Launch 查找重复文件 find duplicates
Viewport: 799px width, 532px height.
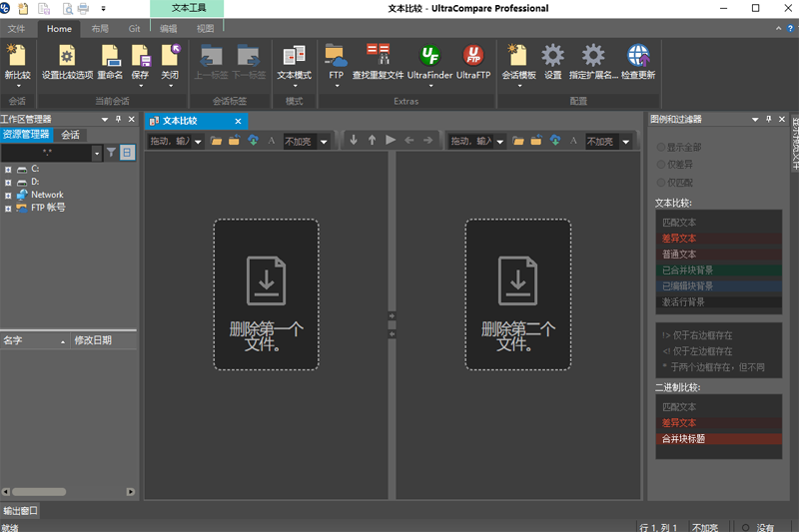[x=379, y=62]
